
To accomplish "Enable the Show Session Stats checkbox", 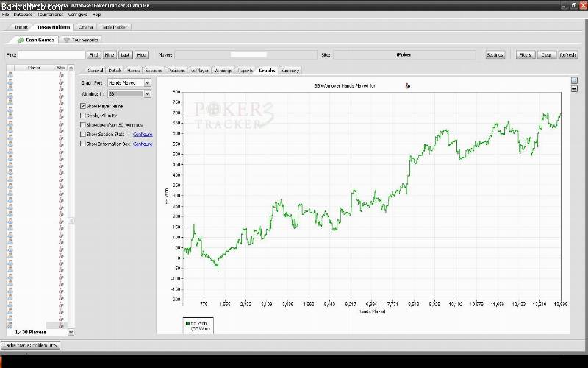I will click(83, 135).
